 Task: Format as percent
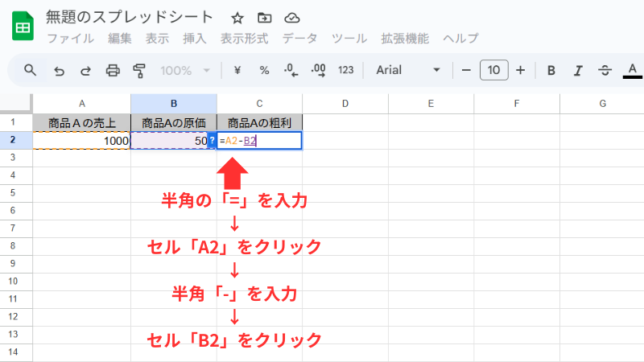[264, 71]
